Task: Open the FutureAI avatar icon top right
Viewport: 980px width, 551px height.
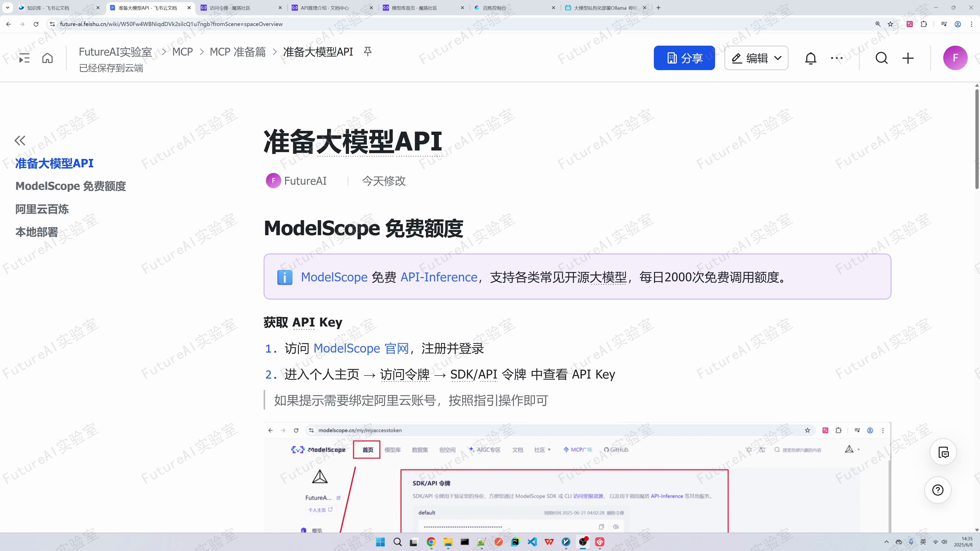Action: pos(956,58)
